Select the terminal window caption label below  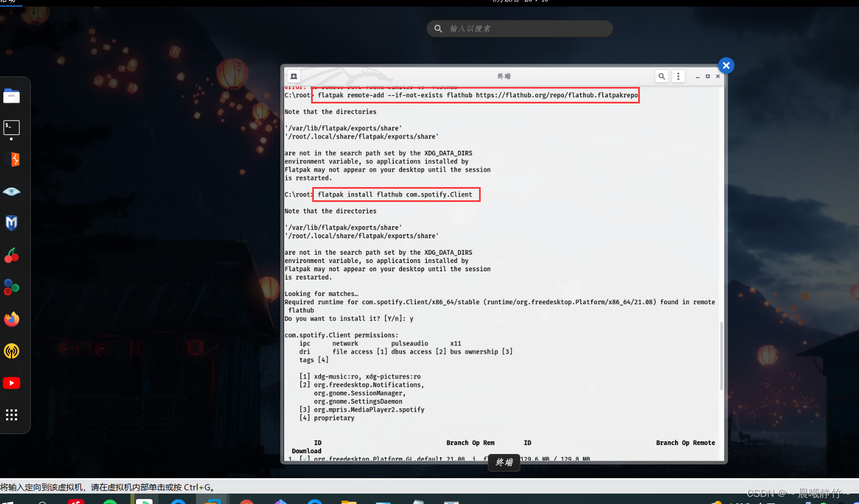(x=504, y=462)
